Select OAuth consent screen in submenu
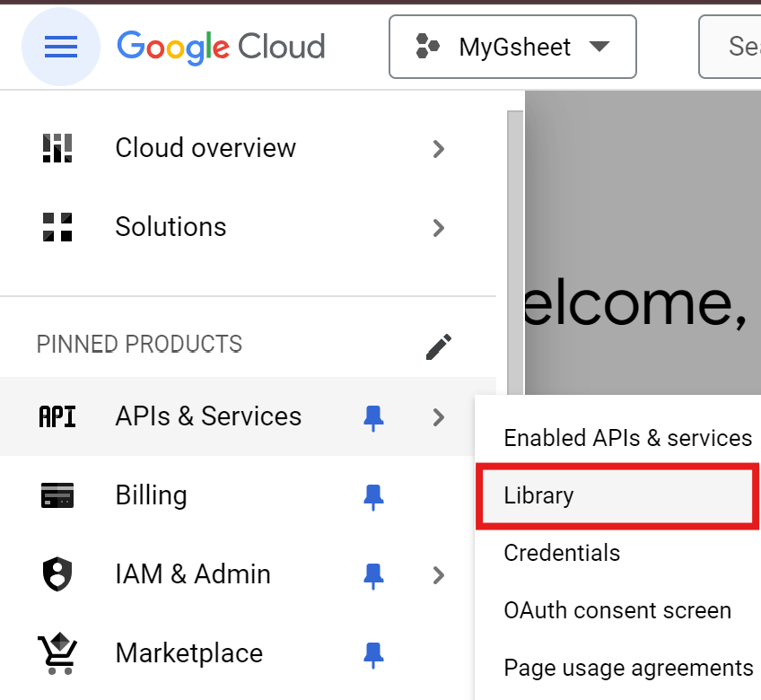This screenshot has height=700, width=761. 617,610
